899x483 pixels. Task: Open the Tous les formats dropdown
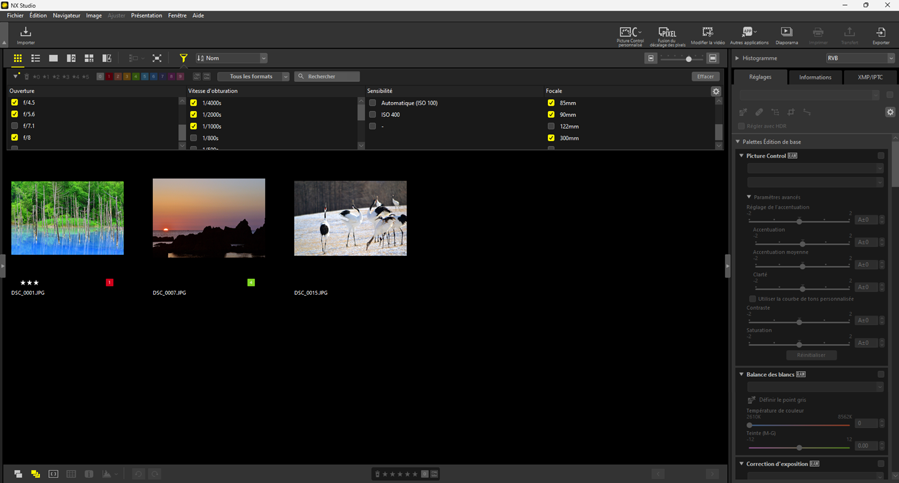pyautogui.click(x=253, y=76)
